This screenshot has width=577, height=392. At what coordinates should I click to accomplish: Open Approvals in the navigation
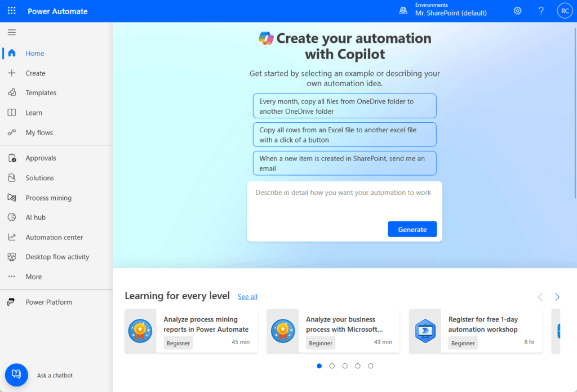pyautogui.click(x=41, y=158)
